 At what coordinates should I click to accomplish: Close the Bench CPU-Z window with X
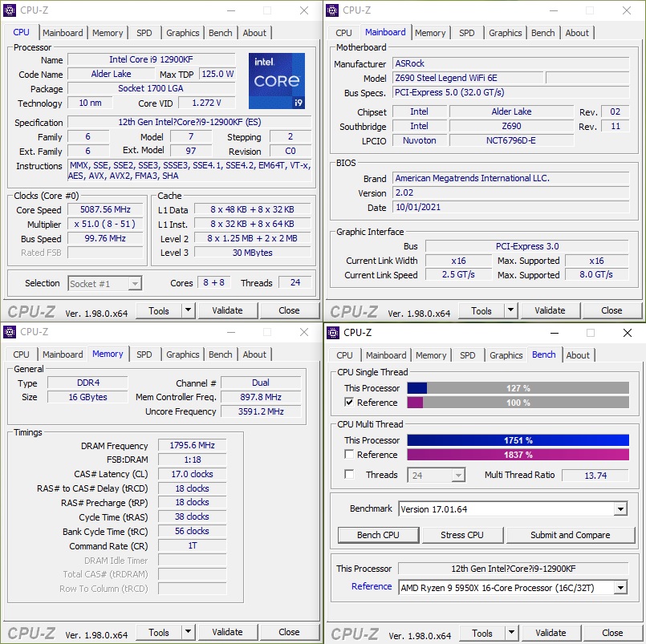tap(627, 333)
